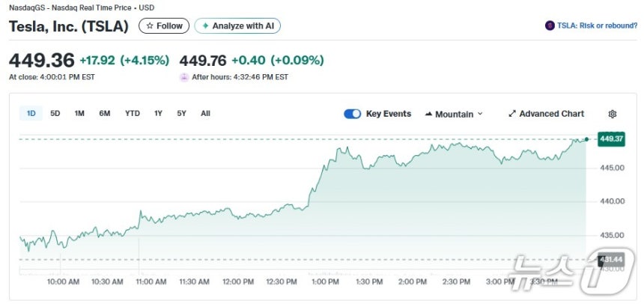The width and height of the screenshot is (644, 304).
Task: Click the mountain chart-type icon
Action: 429,114
